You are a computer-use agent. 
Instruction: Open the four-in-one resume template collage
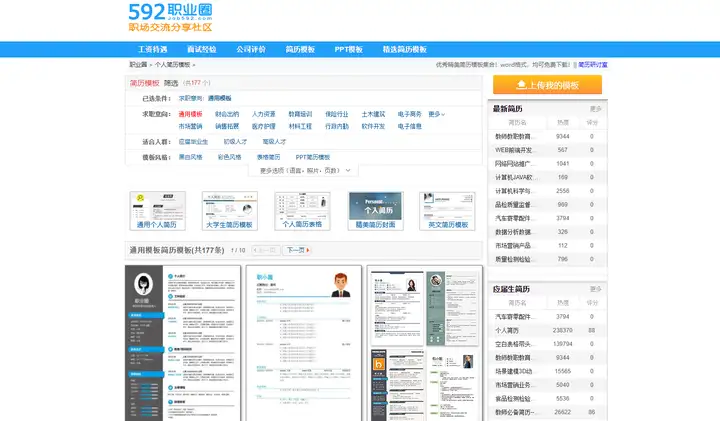[424, 343]
